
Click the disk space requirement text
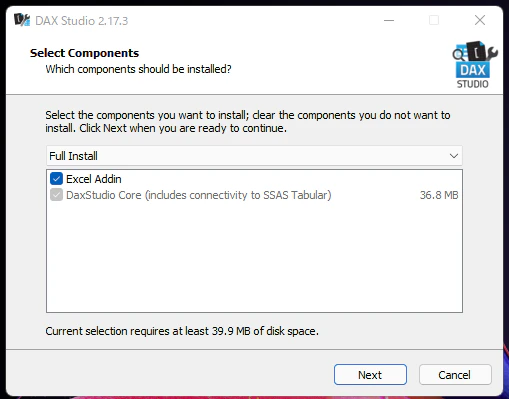(182, 331)
